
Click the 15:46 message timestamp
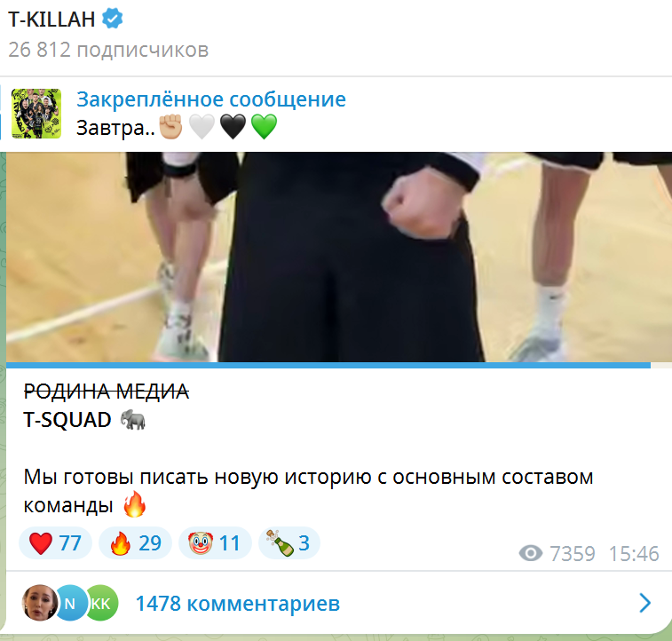click(x=634, y=554)
